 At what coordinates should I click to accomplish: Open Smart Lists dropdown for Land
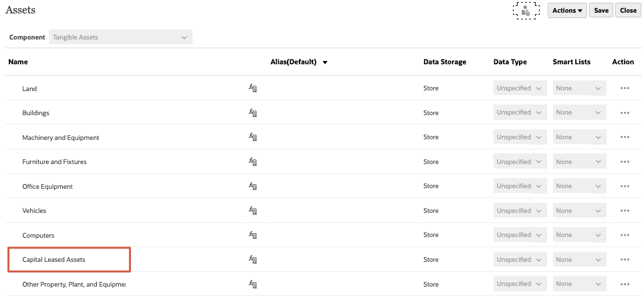point(580,88)
